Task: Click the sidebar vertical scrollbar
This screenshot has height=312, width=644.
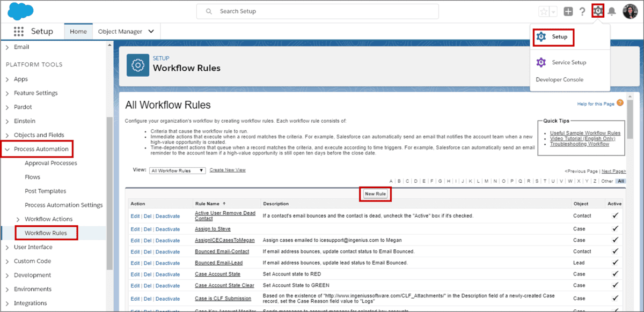Action: pyautogui.click(x=110, y=193)
